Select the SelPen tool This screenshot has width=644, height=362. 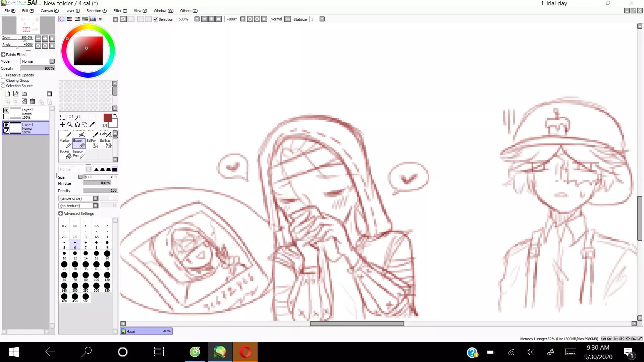click(x=92, y=143)
